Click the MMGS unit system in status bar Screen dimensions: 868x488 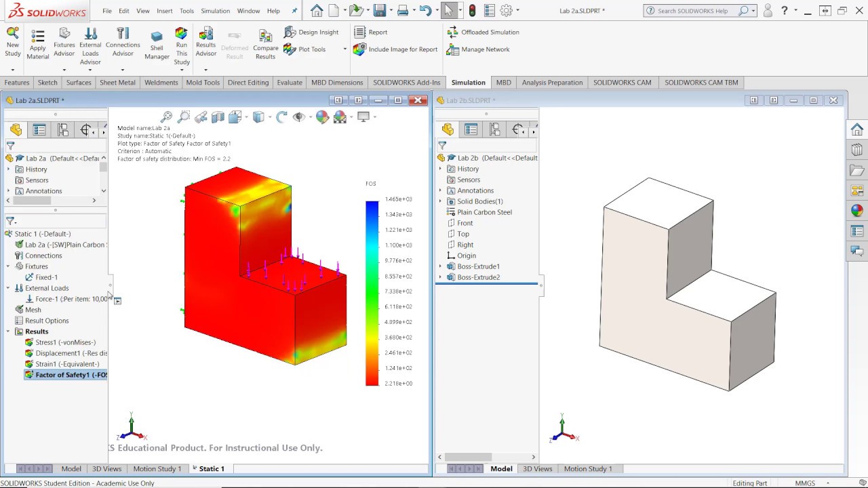click(805, 483)
